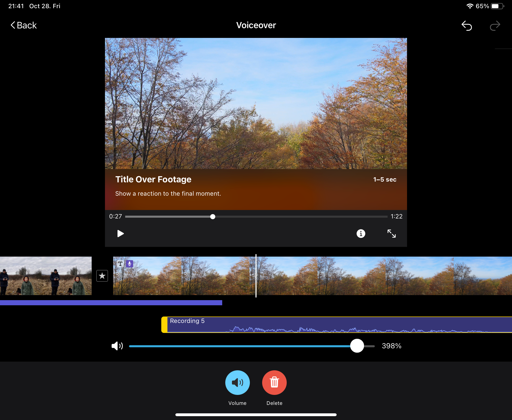This screenshot has width=512, height=420.
Task: Tap the microphone voiceover badge on clip
Action: (x=130, y=264)
